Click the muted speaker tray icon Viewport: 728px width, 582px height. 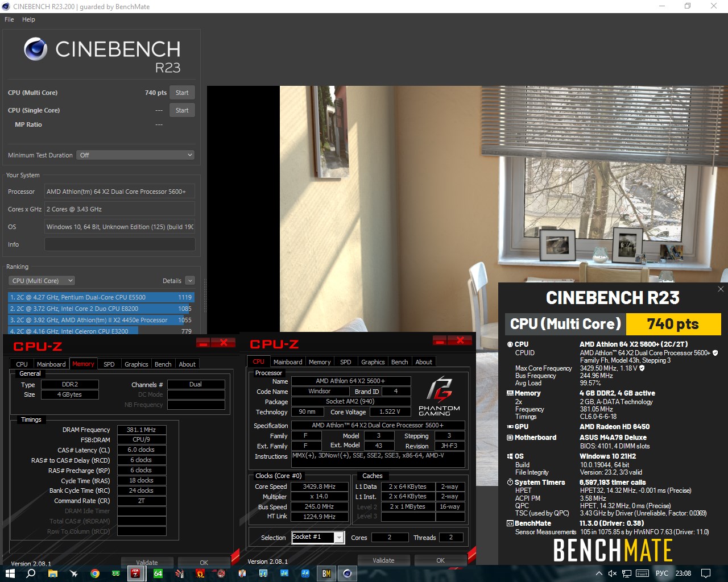613,573
